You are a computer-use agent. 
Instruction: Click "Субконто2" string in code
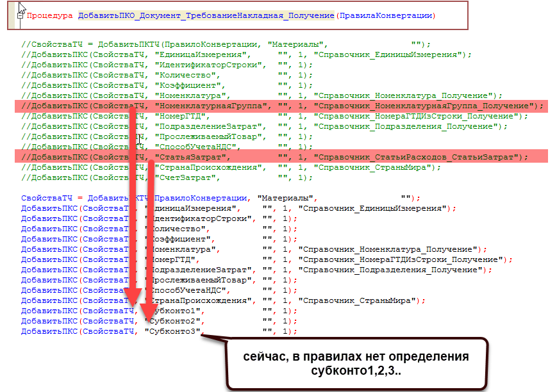(174, 321)
